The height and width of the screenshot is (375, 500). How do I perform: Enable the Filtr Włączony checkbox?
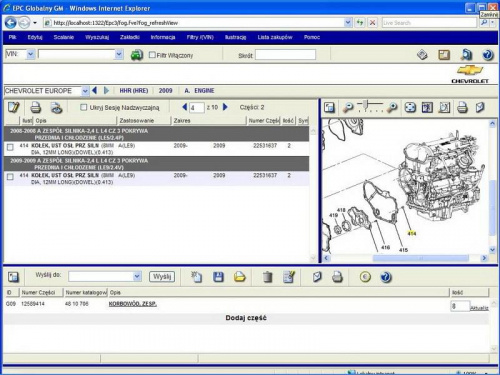tap(152, 55)
